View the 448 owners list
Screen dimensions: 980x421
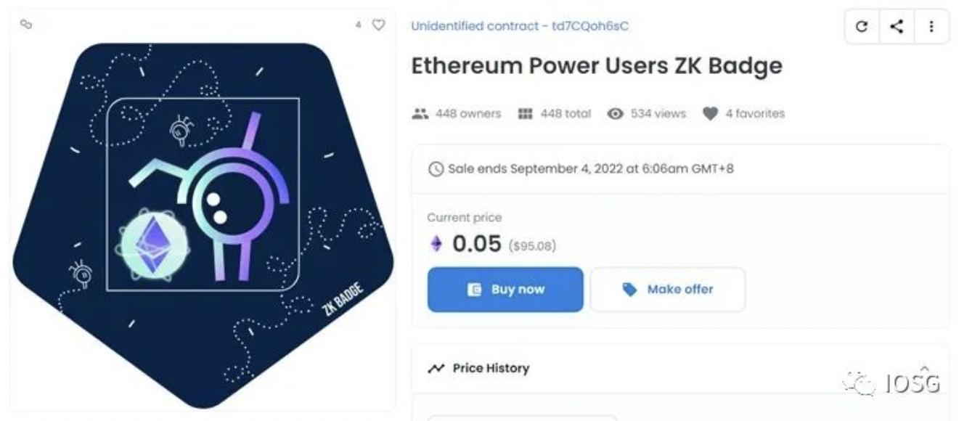[x=467, y=114]
